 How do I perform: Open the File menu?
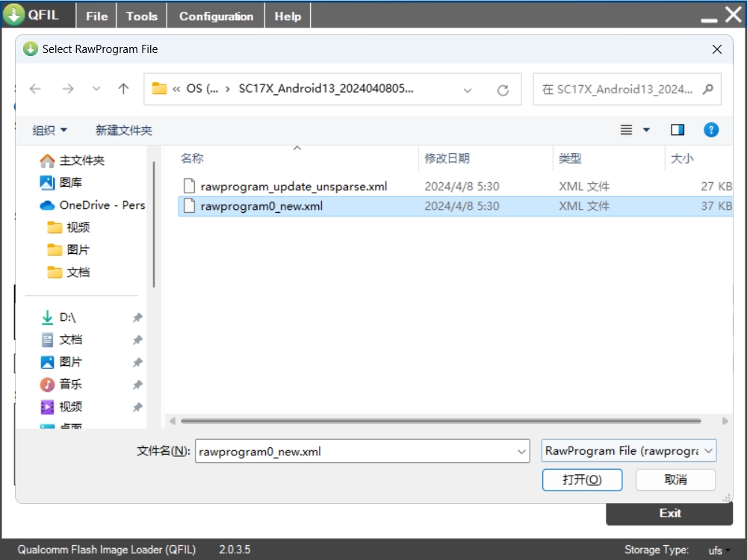coord(96,16)
